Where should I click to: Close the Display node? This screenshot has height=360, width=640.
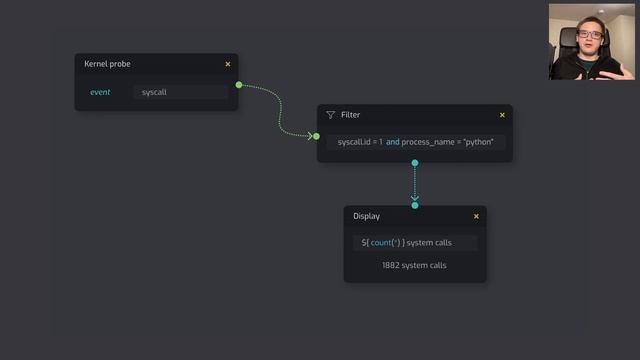(476, 216)
